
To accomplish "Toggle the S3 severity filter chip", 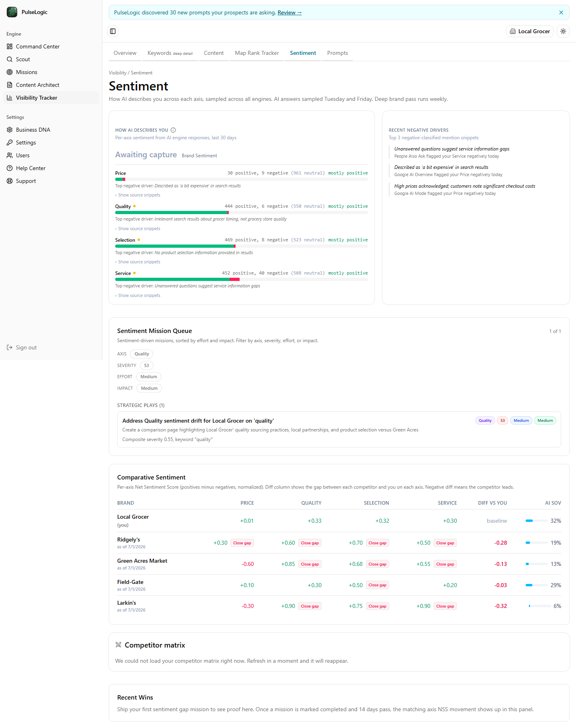I will tap(146, 365).
